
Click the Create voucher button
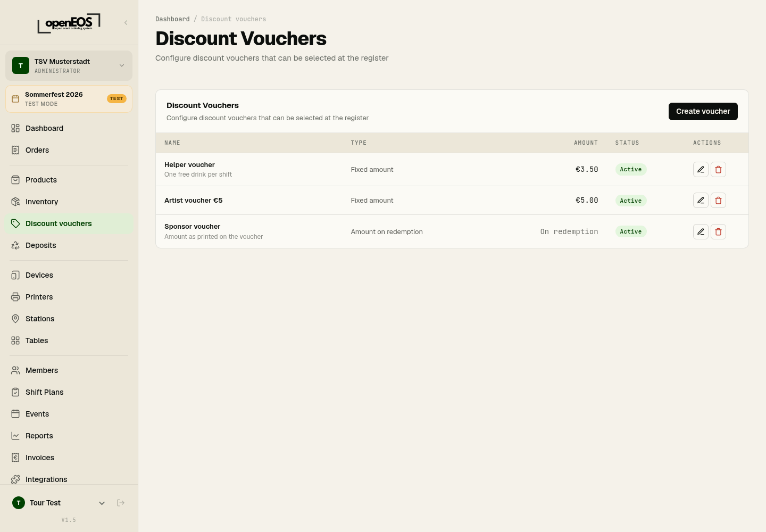coord(703,111)
